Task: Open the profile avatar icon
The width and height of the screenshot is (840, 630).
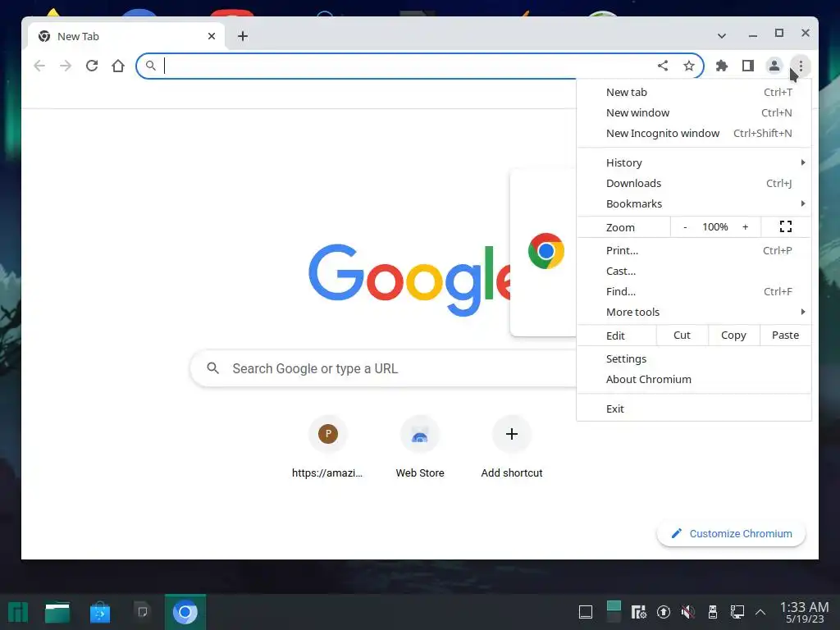Action: coord(774,66)
